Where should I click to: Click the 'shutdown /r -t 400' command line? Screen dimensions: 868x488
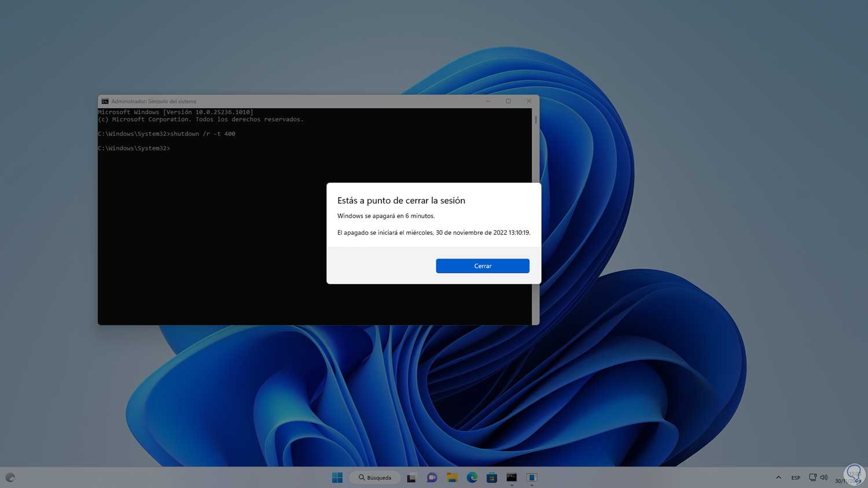[167, 134]
